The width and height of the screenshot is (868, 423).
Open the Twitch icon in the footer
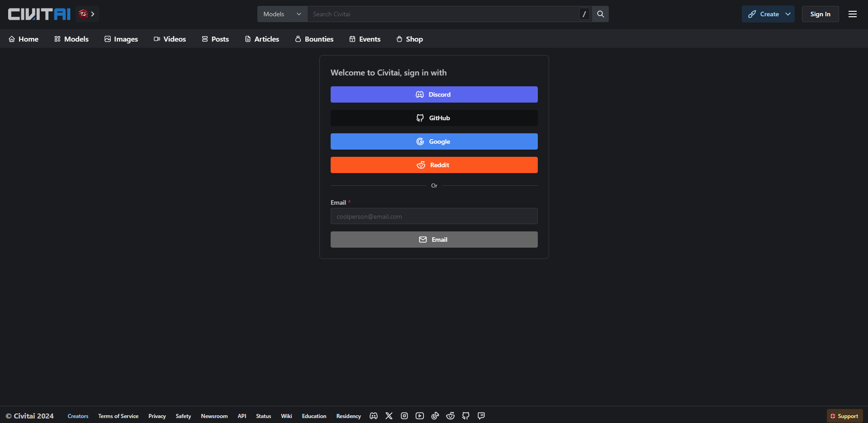481,416
